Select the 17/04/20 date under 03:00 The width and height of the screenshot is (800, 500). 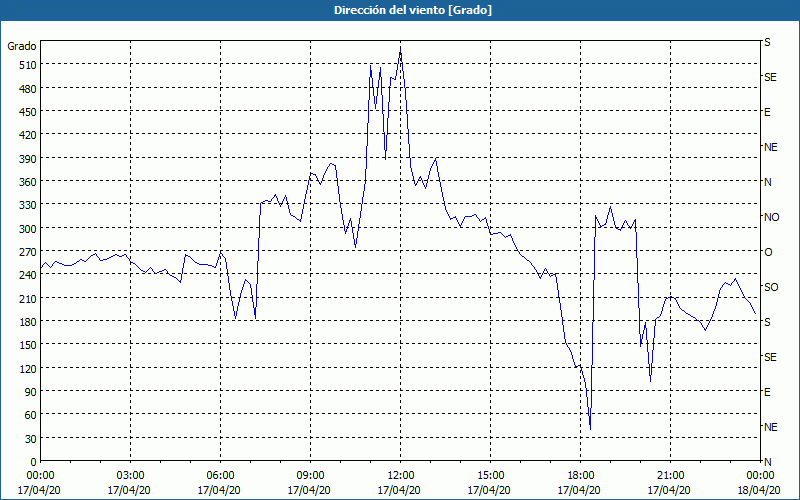coord(129,490)
